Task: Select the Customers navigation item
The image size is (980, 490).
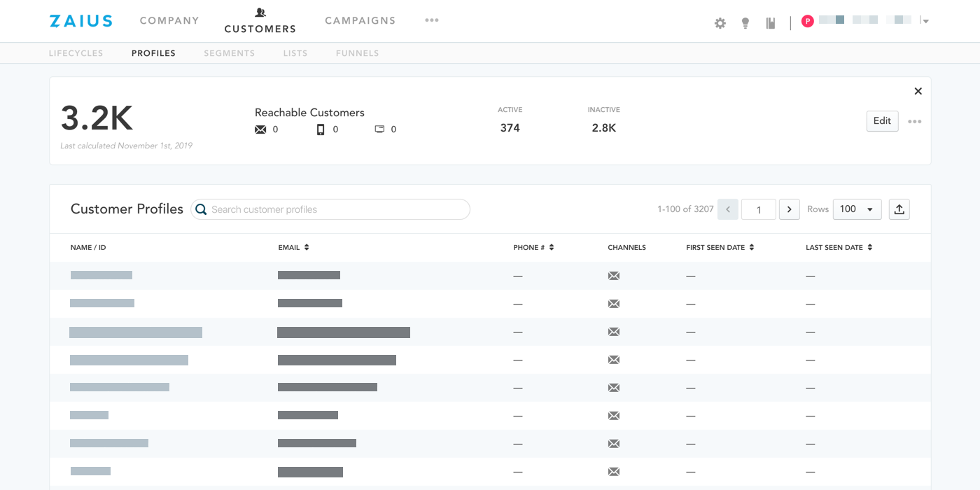Action: [x=260, y=21]
